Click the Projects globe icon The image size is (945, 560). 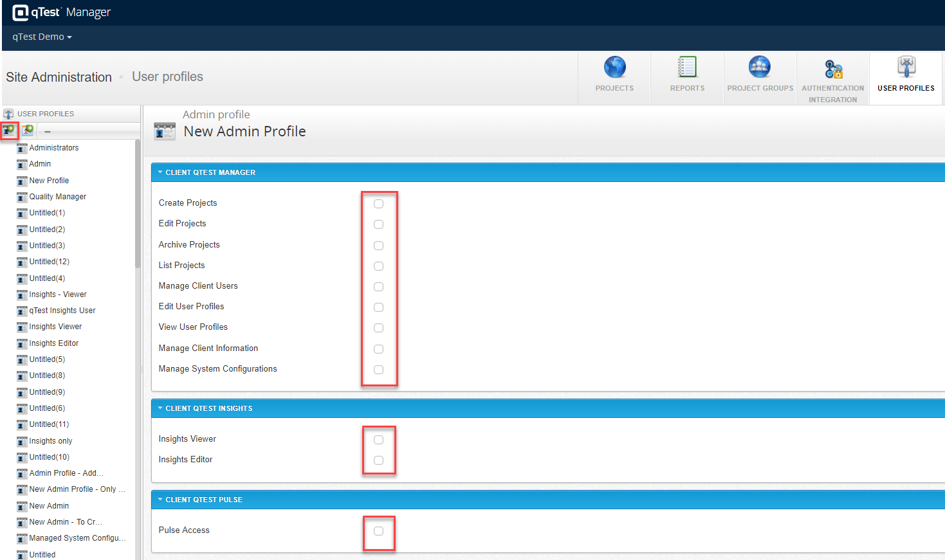coord(614,67)
